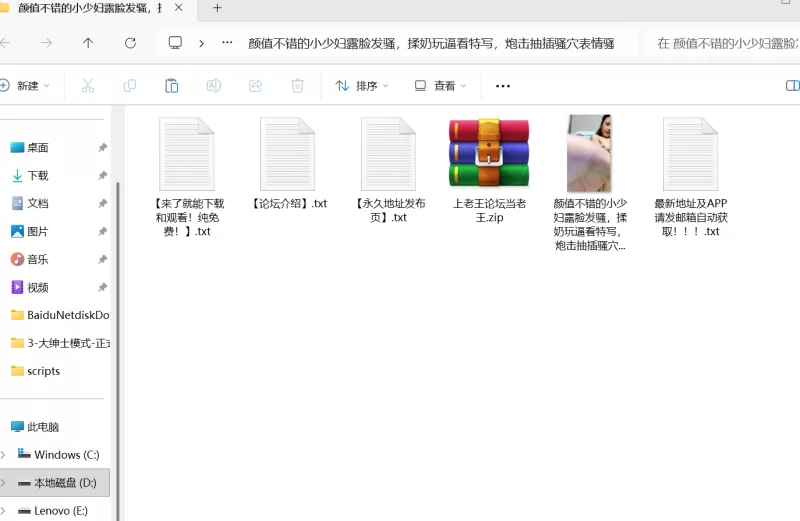
Task: Select the 【论坛介绍】.txt file
Action: pyautogui.click(x=288, y=155)
